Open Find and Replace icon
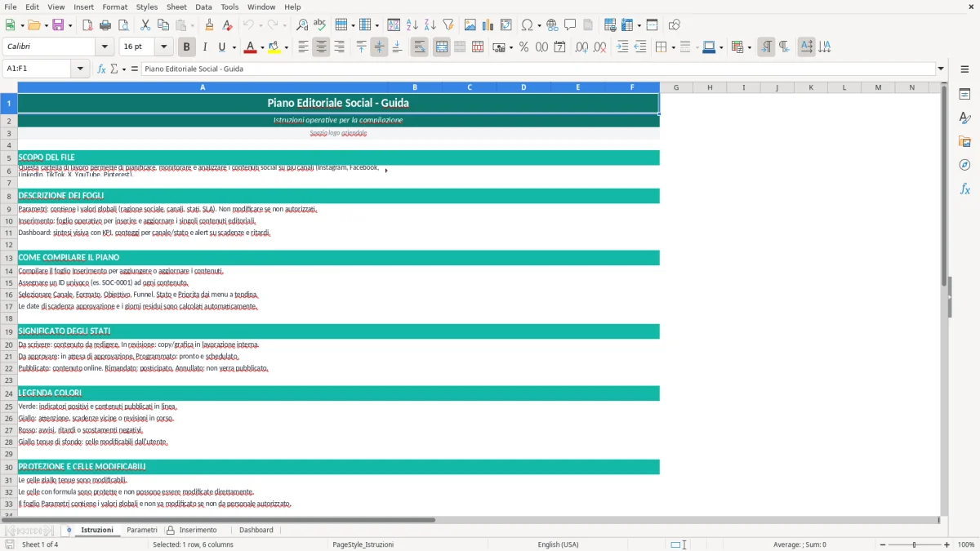 coord(302,25)
